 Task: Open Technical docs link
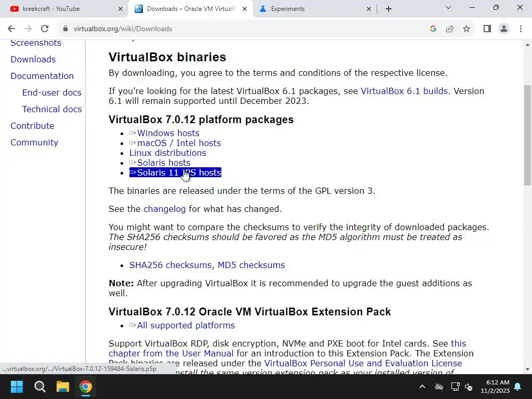click(x=52, y=109)
